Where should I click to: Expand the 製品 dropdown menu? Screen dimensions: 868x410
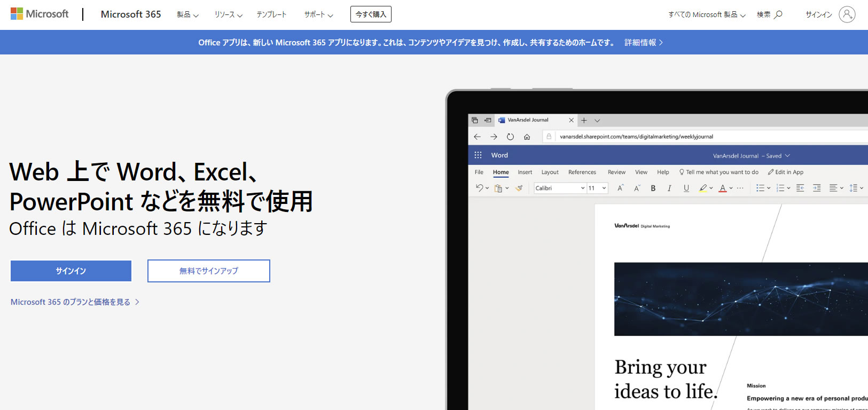187,14
